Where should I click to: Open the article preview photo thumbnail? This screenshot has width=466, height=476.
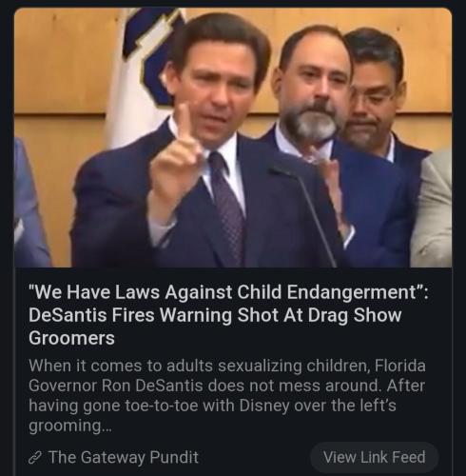pos(233,137)
